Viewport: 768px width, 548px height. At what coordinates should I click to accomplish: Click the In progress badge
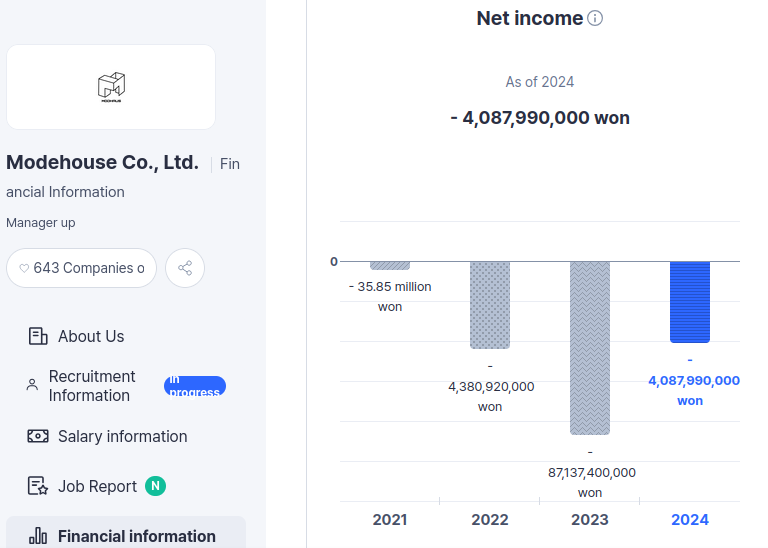tap(195, 386)
